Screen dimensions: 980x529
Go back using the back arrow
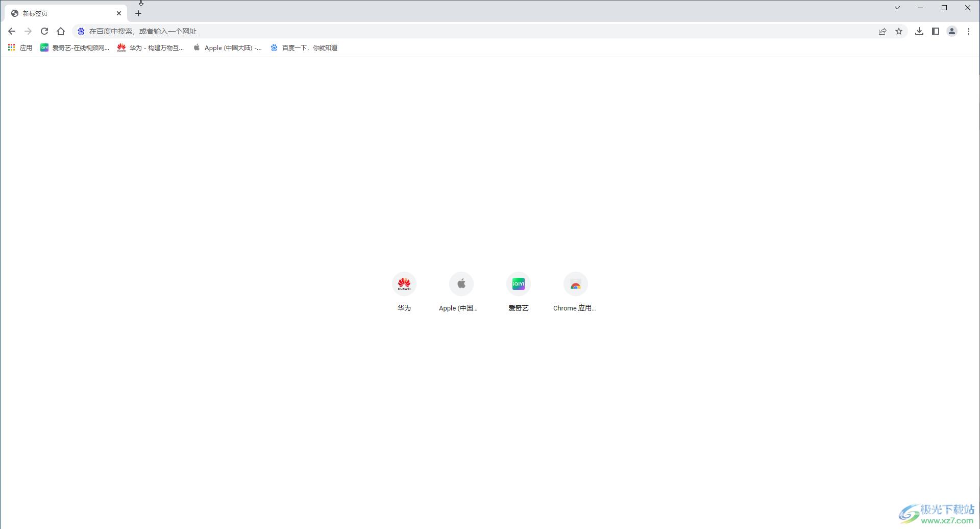(12, 31)
